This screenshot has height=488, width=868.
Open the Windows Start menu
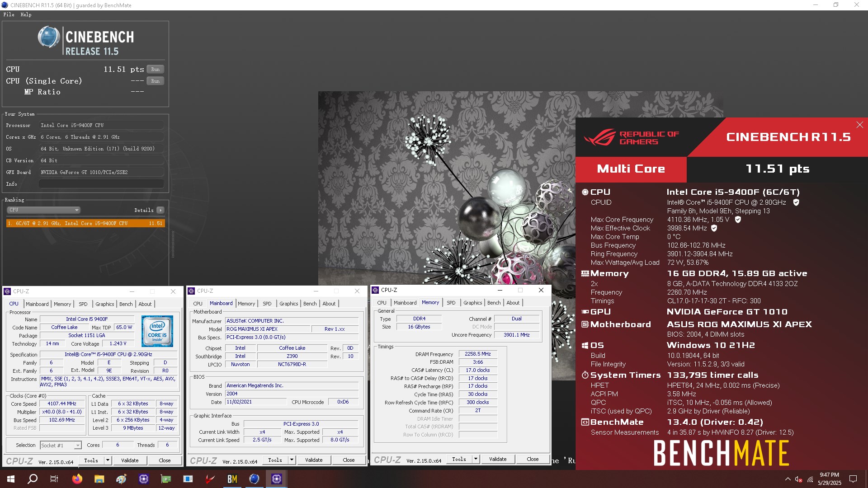(x=11, y=479)
